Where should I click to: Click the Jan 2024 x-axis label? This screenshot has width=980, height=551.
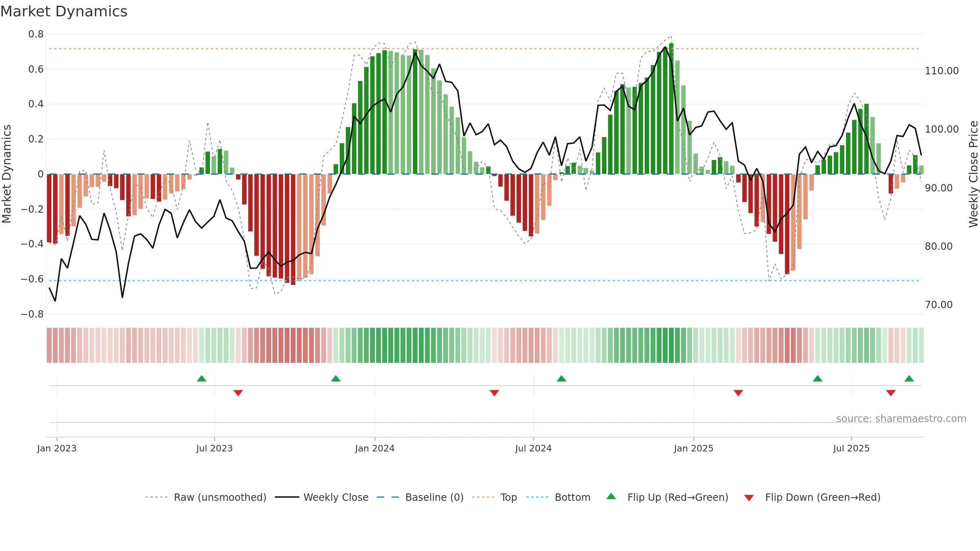375,448
